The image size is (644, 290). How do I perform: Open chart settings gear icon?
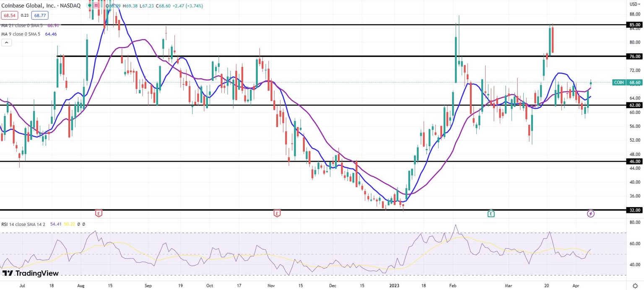coord(635,285)
